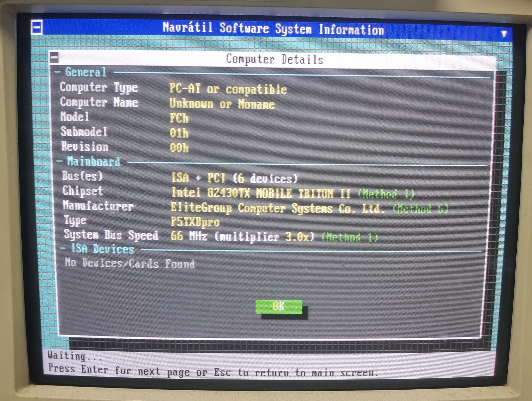Click the mainboard type 'P5TXBpro'
Screen dimensions: 532x401
tap(195, 222)
